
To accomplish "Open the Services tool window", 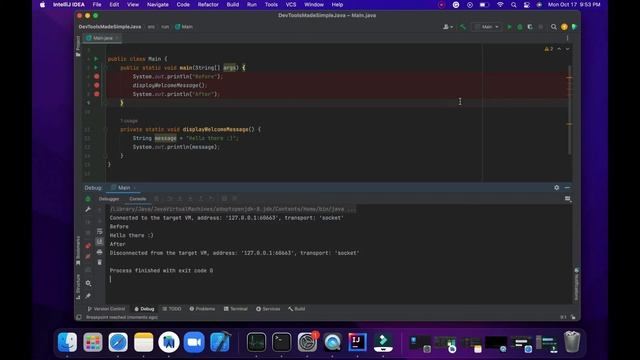I will click(x=268, y=309).
